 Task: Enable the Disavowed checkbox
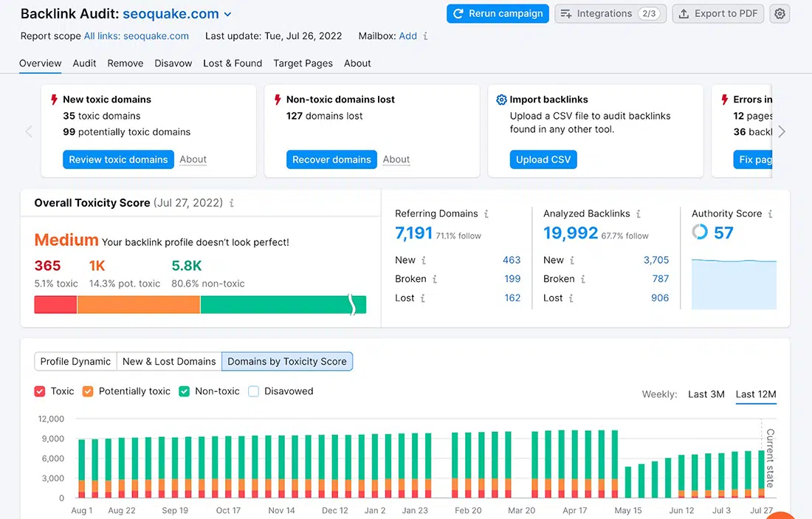[x=253, y=391]
